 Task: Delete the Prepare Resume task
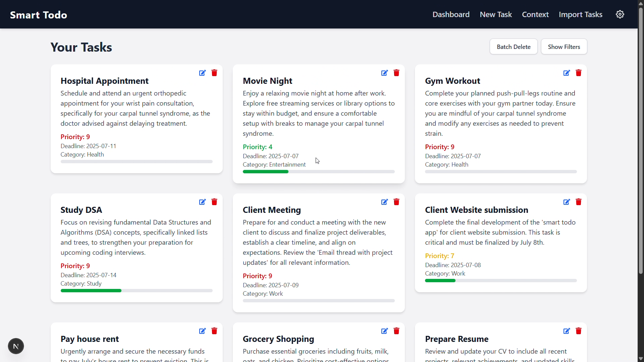pyautogui.click(x=579, y=331)
